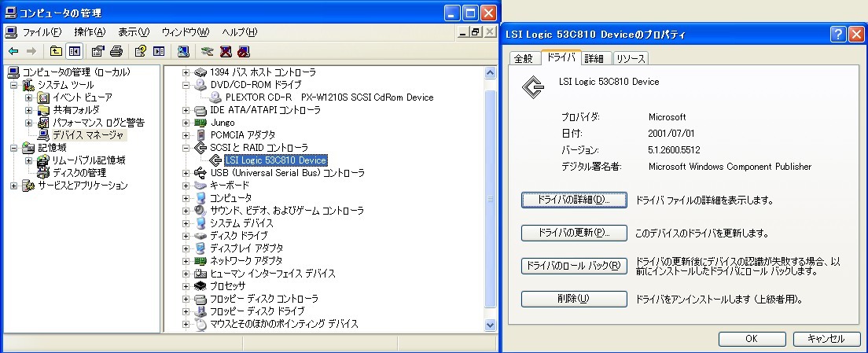Click the scan for hardware changes icon
Screen dimensions: 868x353
184,51
